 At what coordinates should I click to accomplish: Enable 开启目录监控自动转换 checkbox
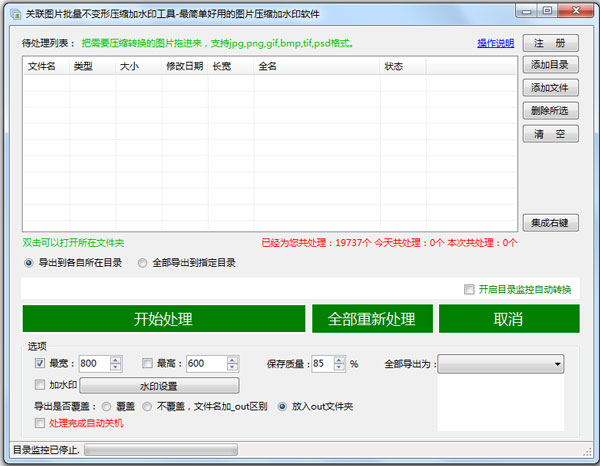470,290
